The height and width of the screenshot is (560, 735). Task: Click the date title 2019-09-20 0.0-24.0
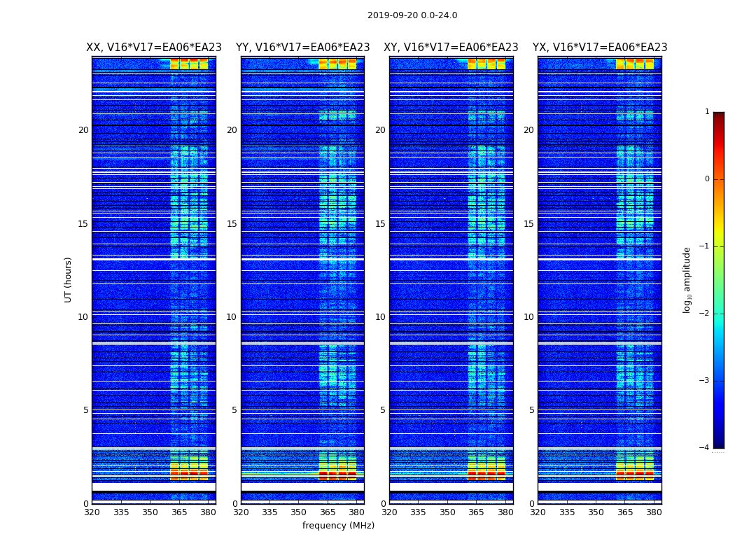[412, 15]
